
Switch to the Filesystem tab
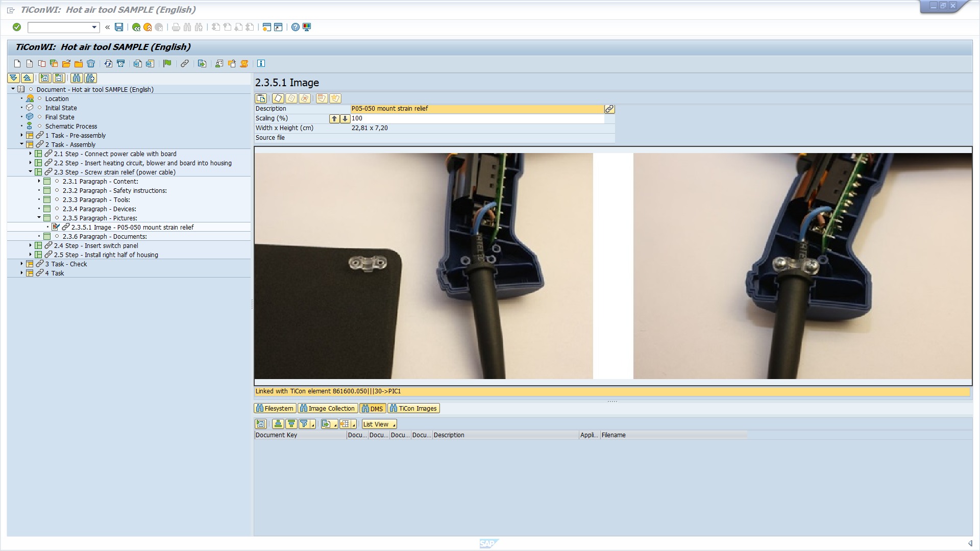275,409
